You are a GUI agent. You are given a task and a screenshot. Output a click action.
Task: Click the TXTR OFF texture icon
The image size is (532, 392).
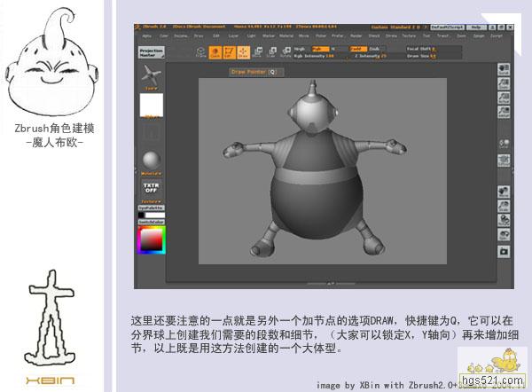tap(151, 188)
